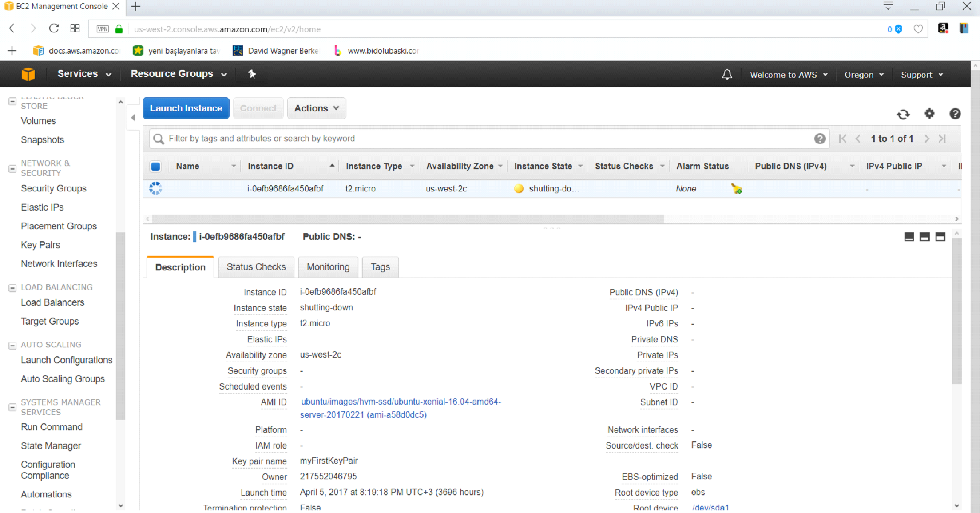Set details pane to half-height layout
The height and width of the screenshot is (513, 980).
924,237
